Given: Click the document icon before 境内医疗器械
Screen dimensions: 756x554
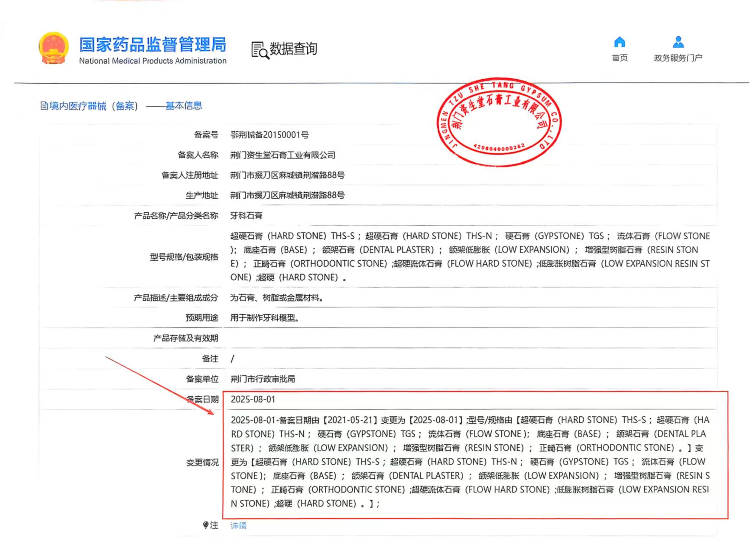Looking at the screenshot, I should (44, 106).
